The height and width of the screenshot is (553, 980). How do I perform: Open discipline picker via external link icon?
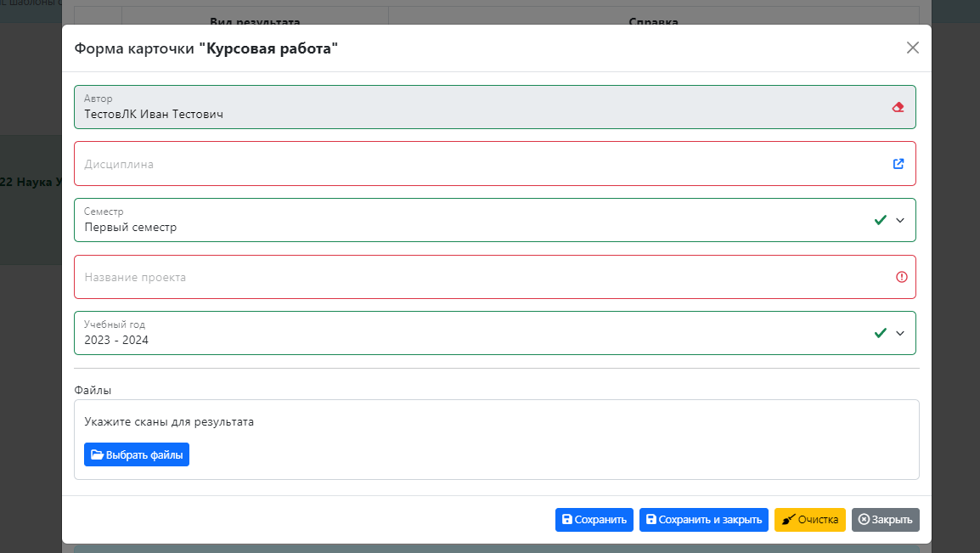(898, 164)
